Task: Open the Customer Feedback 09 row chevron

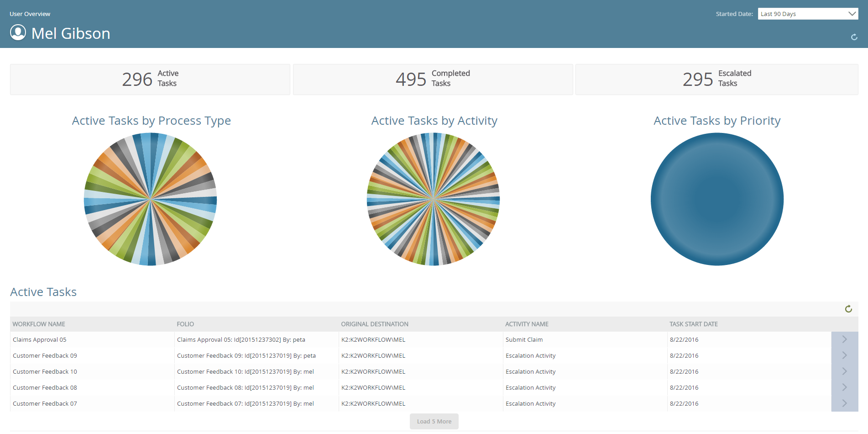Action: (x=844, y=355)
